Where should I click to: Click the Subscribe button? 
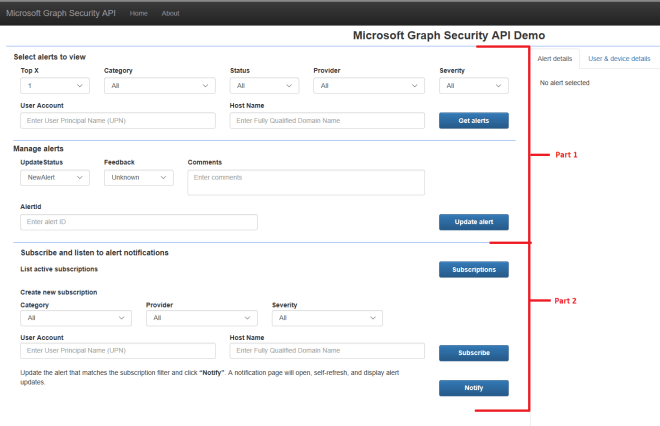point(474,353)
